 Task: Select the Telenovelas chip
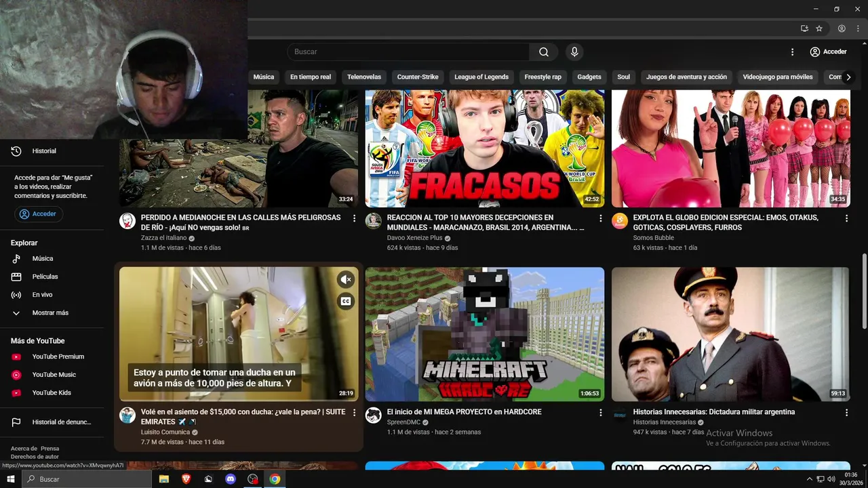click(x=364, y=77)
